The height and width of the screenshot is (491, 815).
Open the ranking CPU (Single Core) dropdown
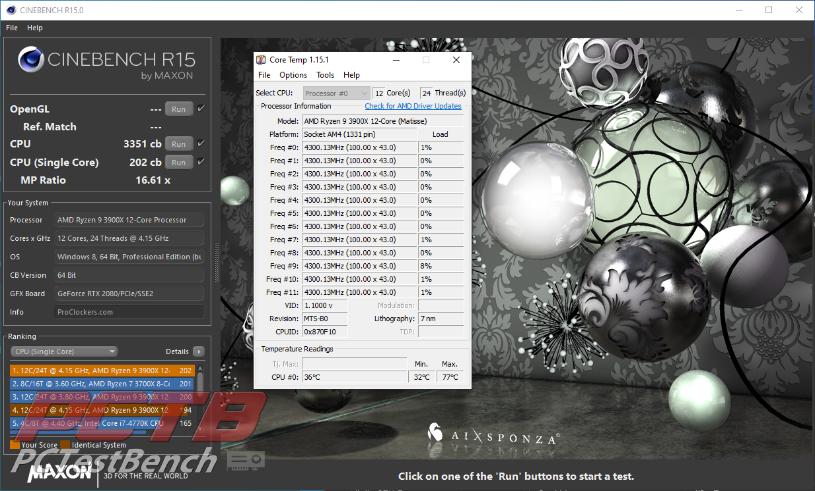click(64, 351)
